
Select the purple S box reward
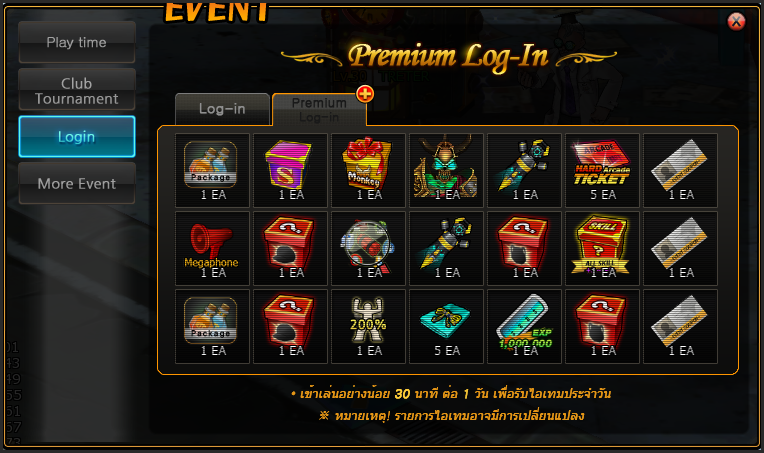[x=290, y=170]
